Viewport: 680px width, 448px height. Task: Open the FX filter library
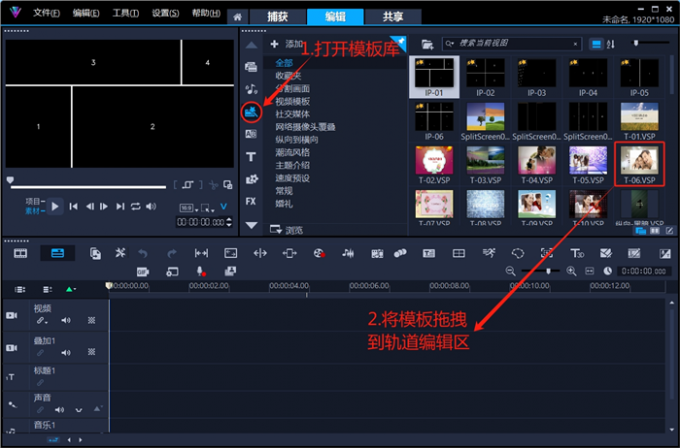coord(251,201)
